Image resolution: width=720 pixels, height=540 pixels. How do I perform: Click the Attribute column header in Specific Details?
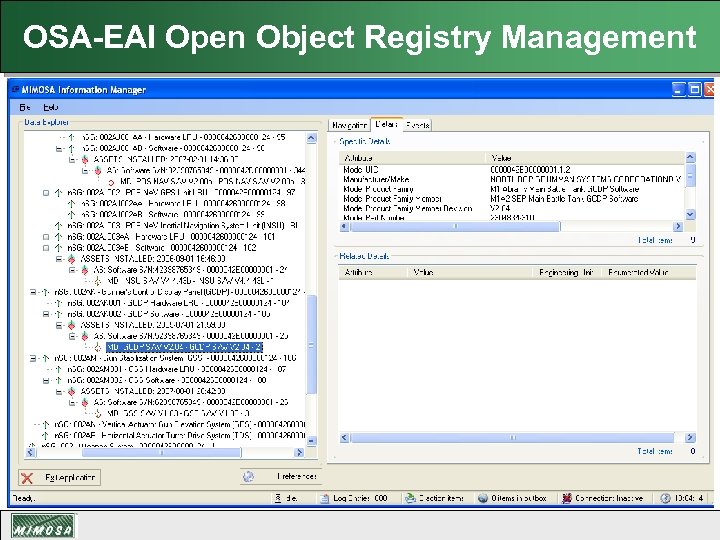(x=412, y=158)
